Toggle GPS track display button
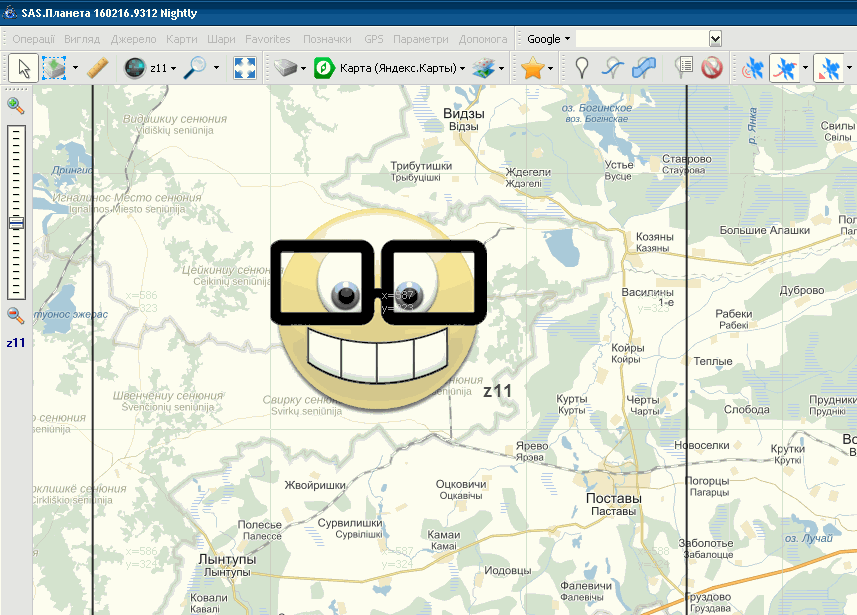The height and width of the screenshot is (615, 857). 784,68
